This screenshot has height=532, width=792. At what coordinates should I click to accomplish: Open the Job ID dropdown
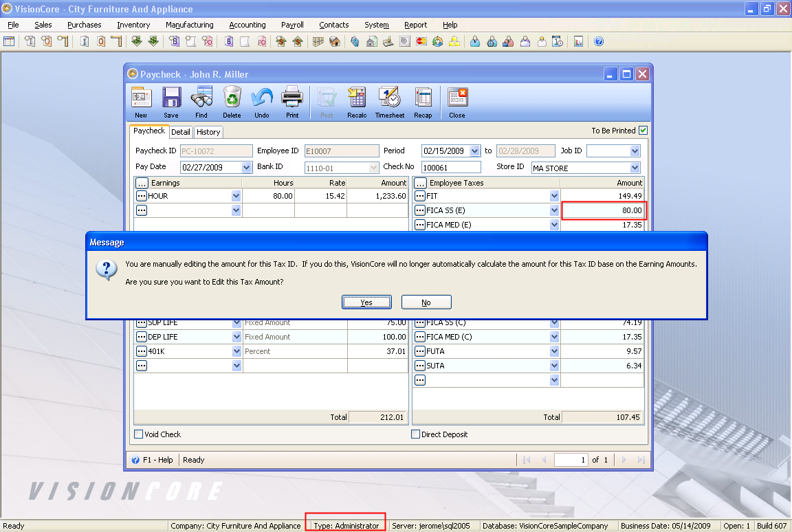pyautogui.click(x=635, y=151)
